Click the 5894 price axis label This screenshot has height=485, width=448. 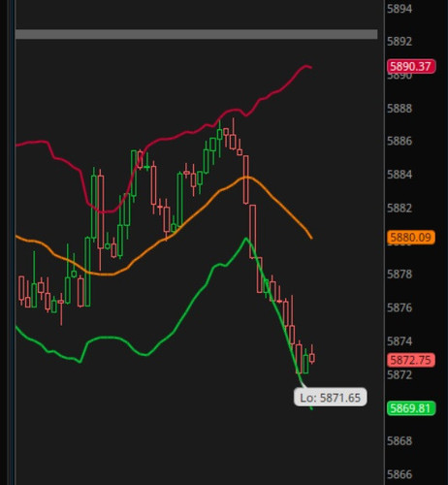400,9
